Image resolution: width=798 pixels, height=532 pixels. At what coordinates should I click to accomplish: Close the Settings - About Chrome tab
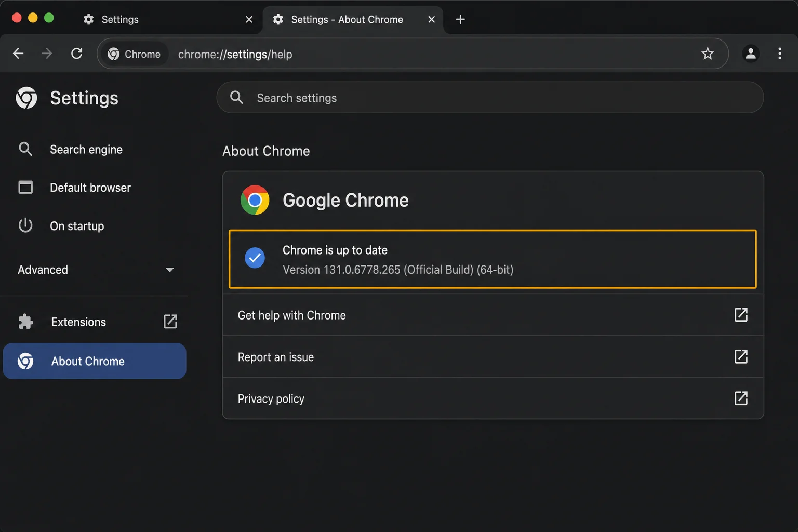(431, 19)
